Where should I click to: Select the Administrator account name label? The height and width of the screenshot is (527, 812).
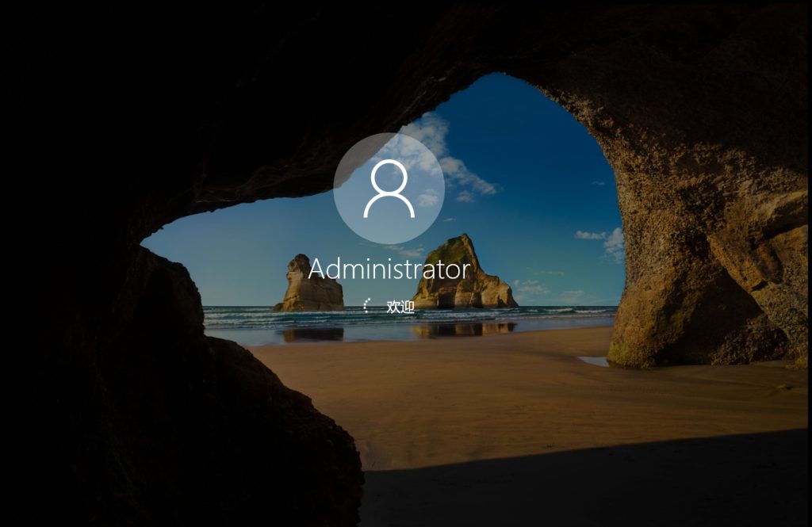point(389,269)
